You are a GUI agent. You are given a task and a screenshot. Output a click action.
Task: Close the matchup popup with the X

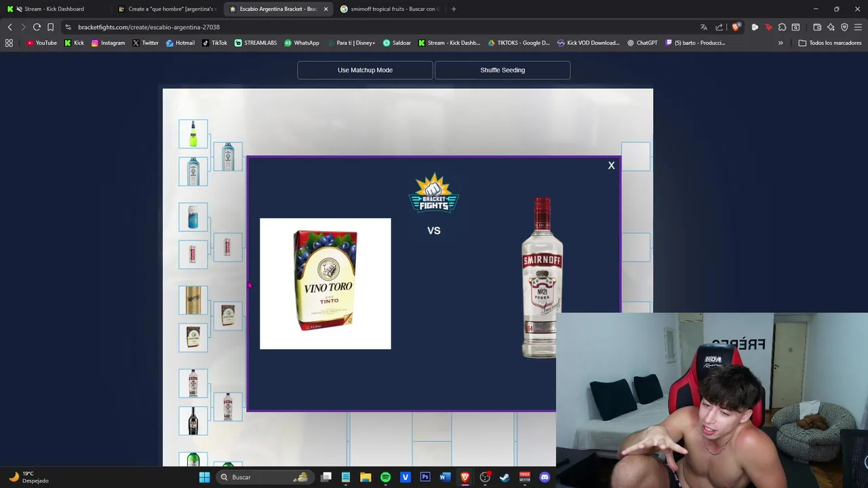click(611, 165)
